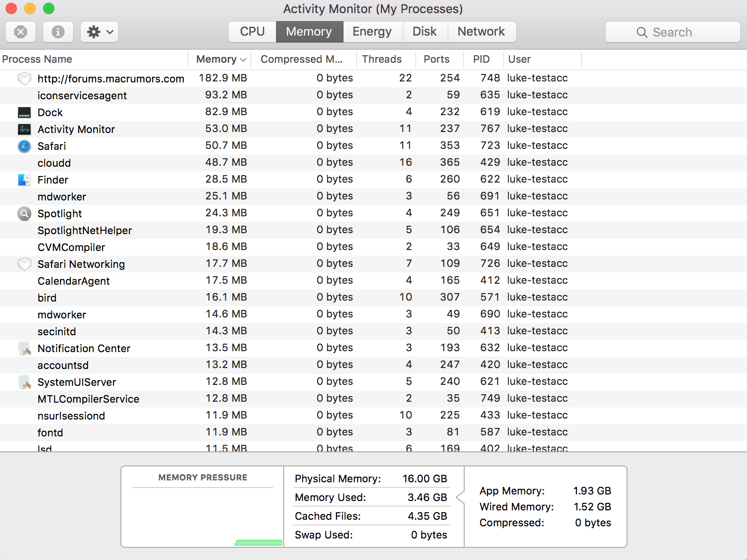This screenshot has width=747, height=560.
Task: Sort by Compressed Memory column header
Action: pyautogui.click(x=304, y=59)
